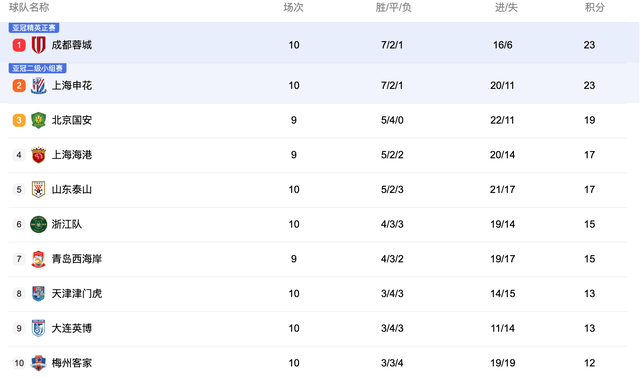Open the 青岛西海岸 club badge

[38, 259]
